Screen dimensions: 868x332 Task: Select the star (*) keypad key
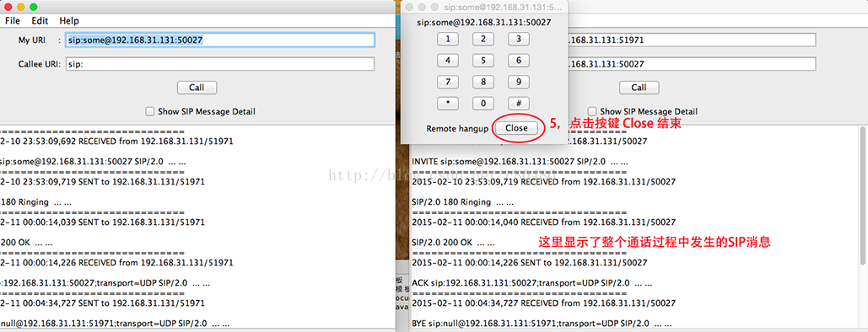click(x=448, y=104)
